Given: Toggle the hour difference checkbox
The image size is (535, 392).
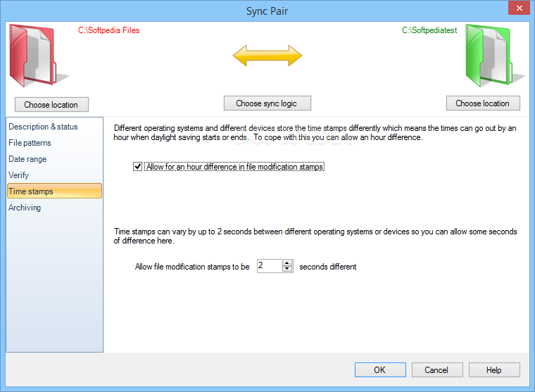Looking at the screenshot, I should (x=137, y=167).
